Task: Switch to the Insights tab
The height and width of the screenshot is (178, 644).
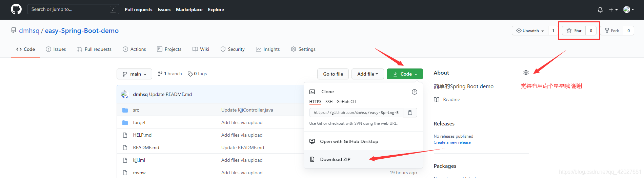Action: (268, 49)
